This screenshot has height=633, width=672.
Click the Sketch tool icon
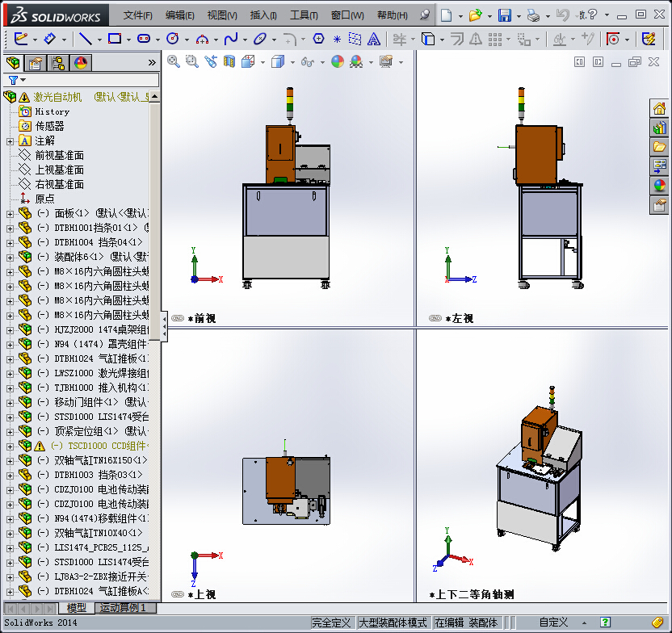pos(20,39)
